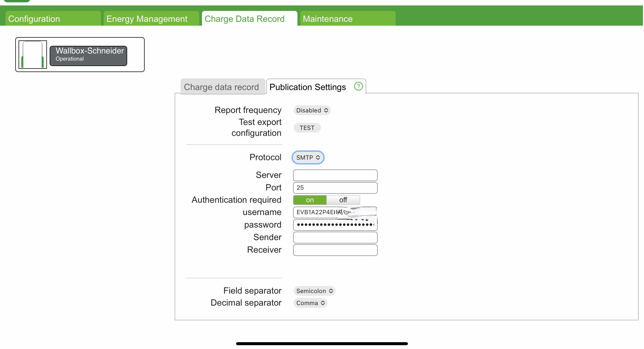Click the Wallbox charging station thumbnail
The height and width of the screenshot is (349, 644).
(x=33, y=55)
